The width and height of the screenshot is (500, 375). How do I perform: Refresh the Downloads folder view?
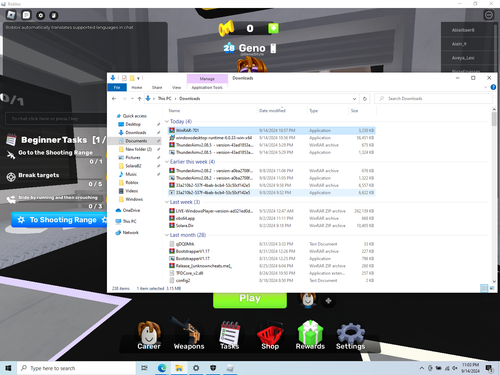[x=365, y=99]
